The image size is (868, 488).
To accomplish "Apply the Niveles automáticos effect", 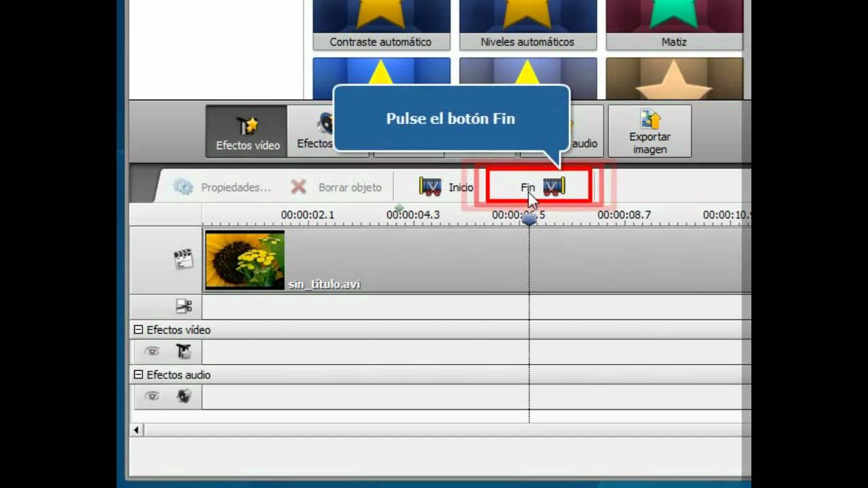I will pos(528,25).
